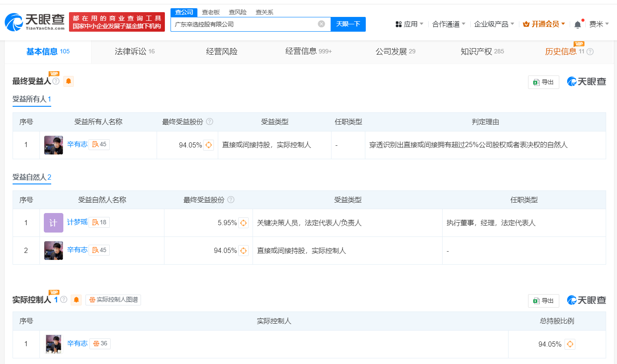Click the notification bell icon in header
This screenshot has width=617, height=364.
point(578,24)
